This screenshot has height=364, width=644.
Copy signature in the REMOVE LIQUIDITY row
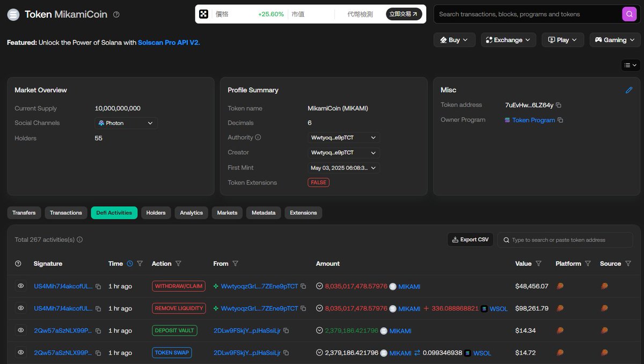[98, 309]
